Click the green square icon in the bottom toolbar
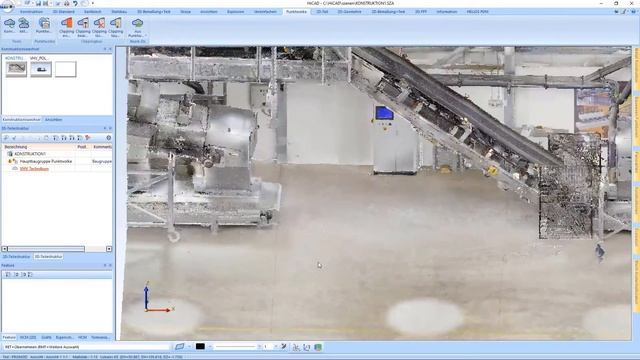Viewport: 640px width, 360px height. point(318,347)
